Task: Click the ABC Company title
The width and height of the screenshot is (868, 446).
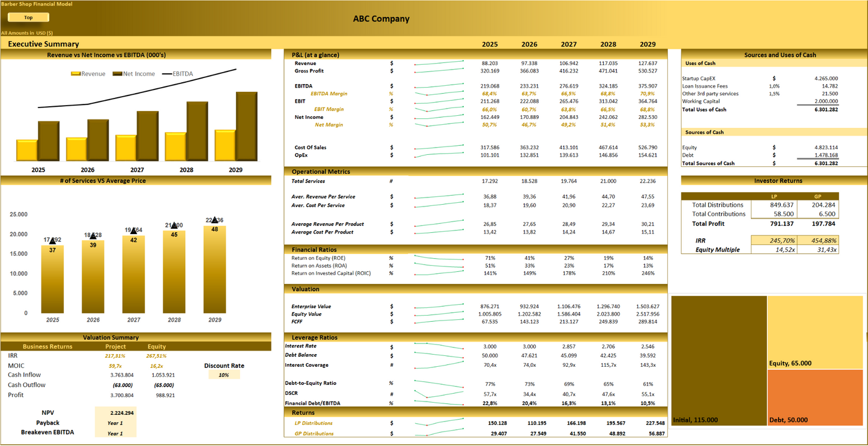Action: click(x=381, y=19)
